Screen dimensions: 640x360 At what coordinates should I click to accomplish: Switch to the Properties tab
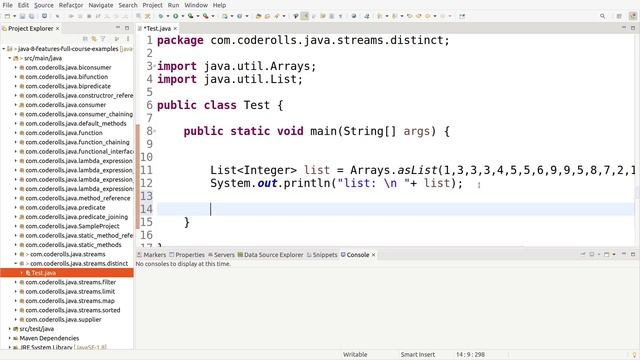(x=187, y=255)
